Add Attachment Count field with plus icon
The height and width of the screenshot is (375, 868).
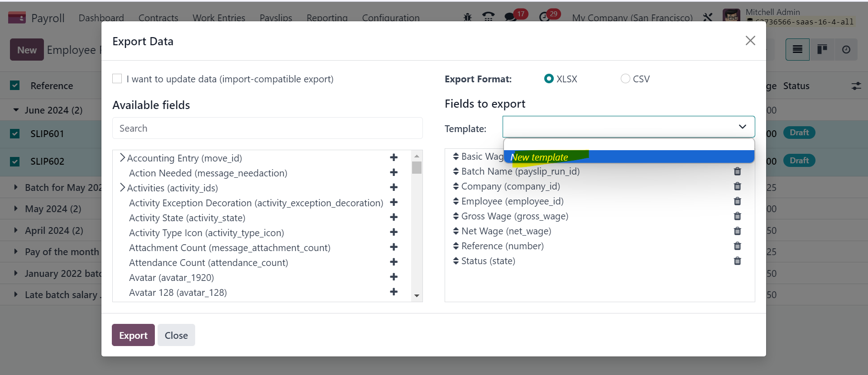click(x=394, y=247)
